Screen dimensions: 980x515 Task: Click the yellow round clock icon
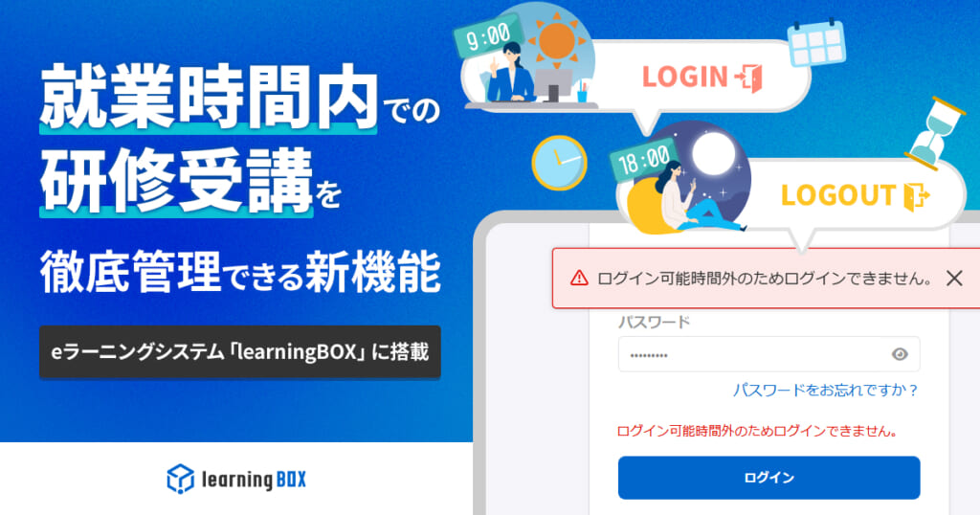pos(559,163)
